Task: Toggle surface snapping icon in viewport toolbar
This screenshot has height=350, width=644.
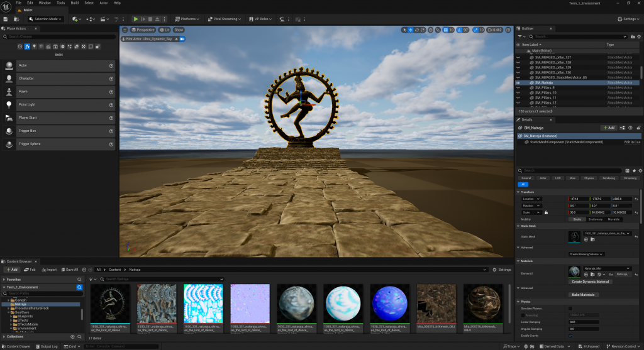Action: (x=438, y=30)
